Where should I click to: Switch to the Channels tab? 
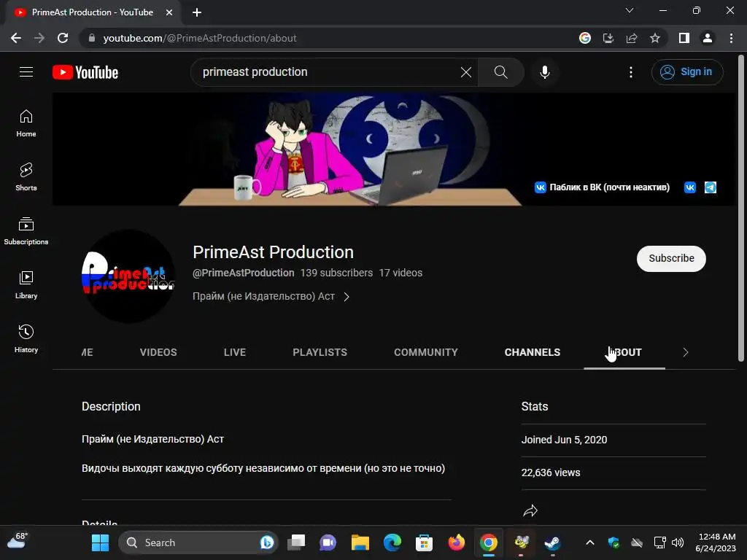tap(532, 352)
